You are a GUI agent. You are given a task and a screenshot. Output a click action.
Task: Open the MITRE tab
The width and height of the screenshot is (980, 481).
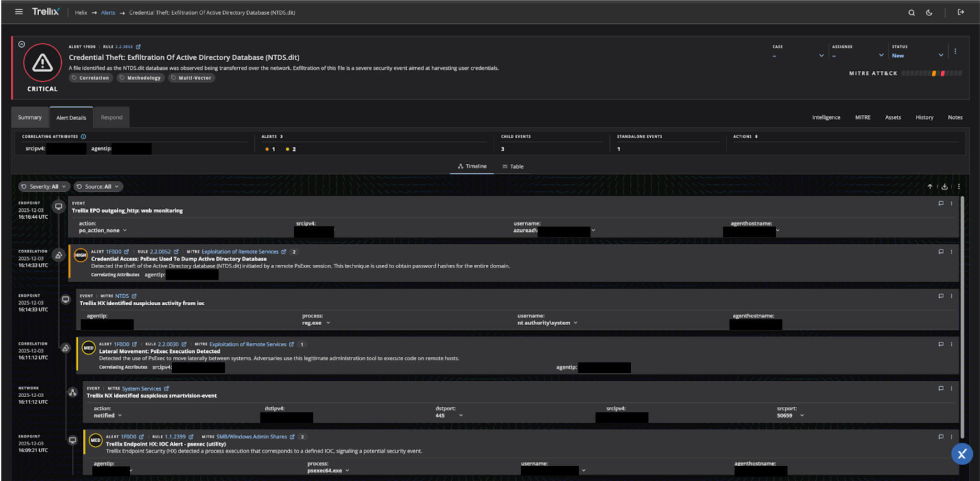pyautogui.click(x=862, y=118)
